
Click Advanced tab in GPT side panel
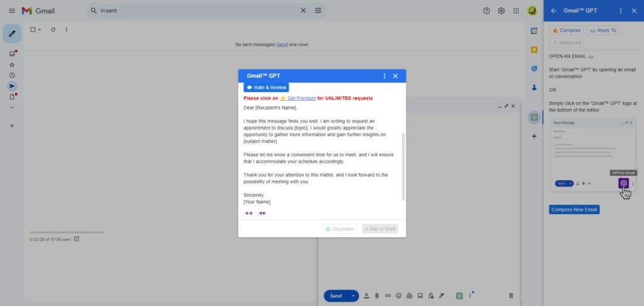567,43
